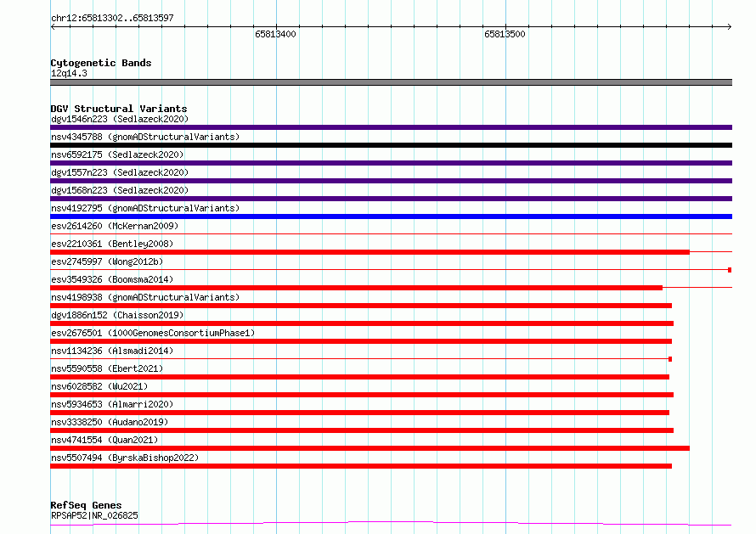Select the nsv5507494 (ByrskaBishop2022) label
Viewport: 756px width, 534px height.
(125, 458)
